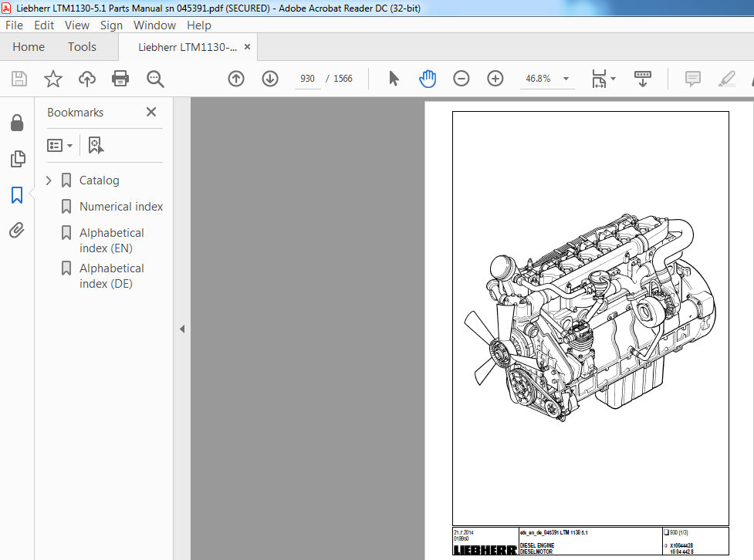Find current bookmark icon
The image size is (754, 560).
[96, 145]
